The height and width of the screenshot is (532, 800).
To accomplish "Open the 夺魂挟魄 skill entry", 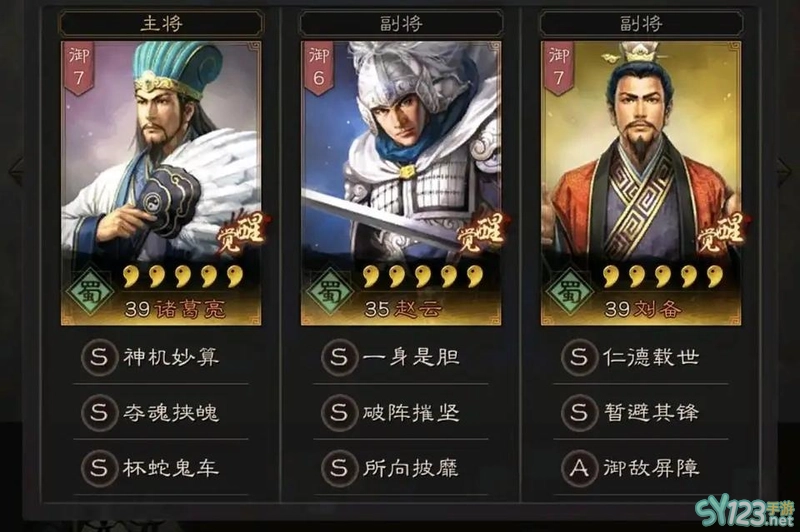I will [x=161, y=412].
